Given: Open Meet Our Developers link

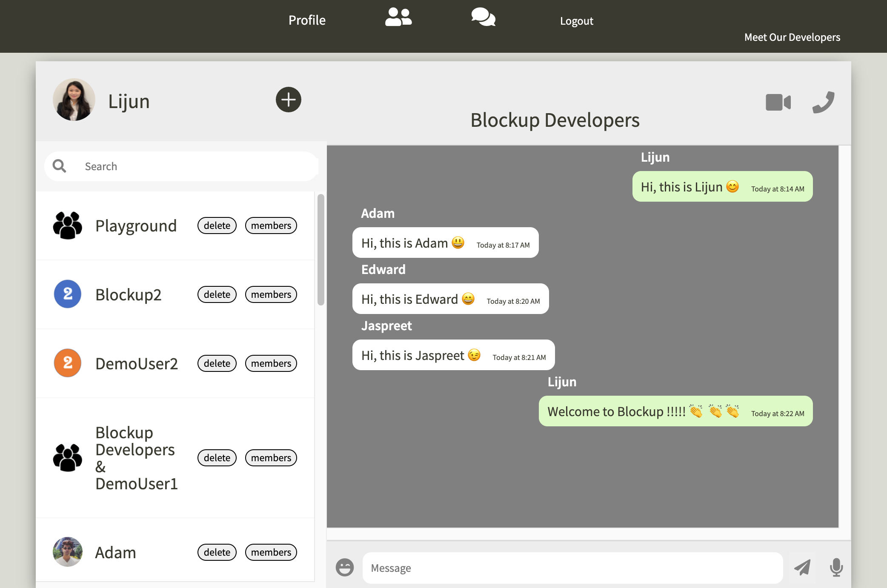Looking at the screenshot, I should point(792,37).
